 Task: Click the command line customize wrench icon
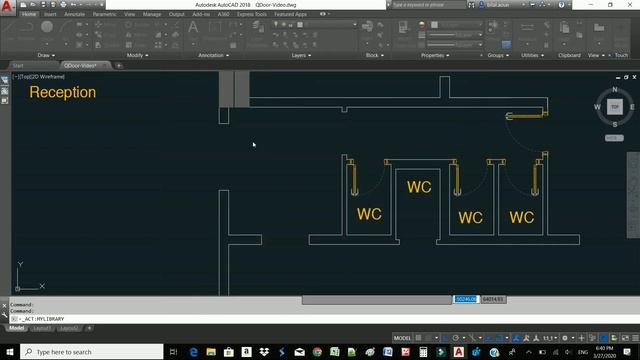click(4, 315)
